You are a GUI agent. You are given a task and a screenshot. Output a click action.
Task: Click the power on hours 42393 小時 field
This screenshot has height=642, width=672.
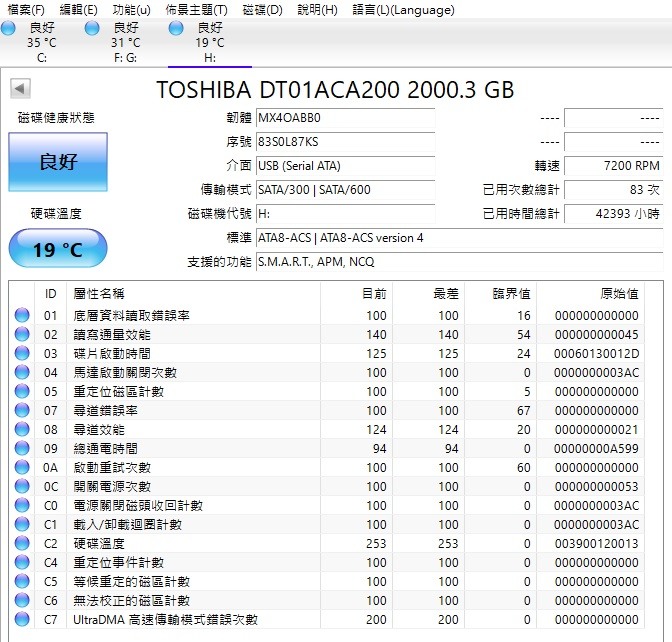pos(613,214)
